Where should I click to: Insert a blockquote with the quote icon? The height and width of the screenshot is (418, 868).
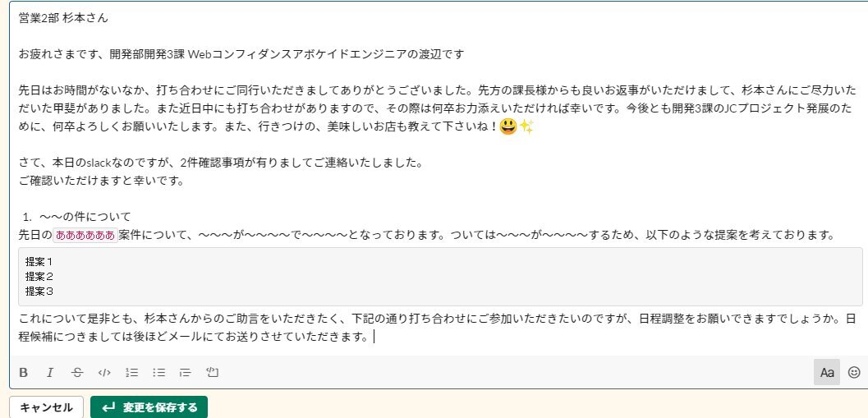186,373
